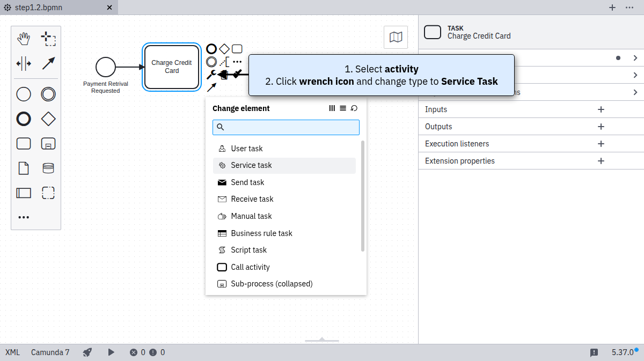Image resolution: width=644 pixels, height=361 pixels.
Task: Toggle the minimap
Action: coord(396,37)
